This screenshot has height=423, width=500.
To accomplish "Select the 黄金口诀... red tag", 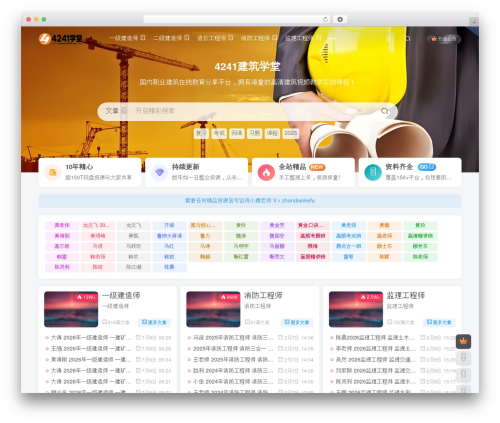I will pyautogui.click(x=313, y=225).
